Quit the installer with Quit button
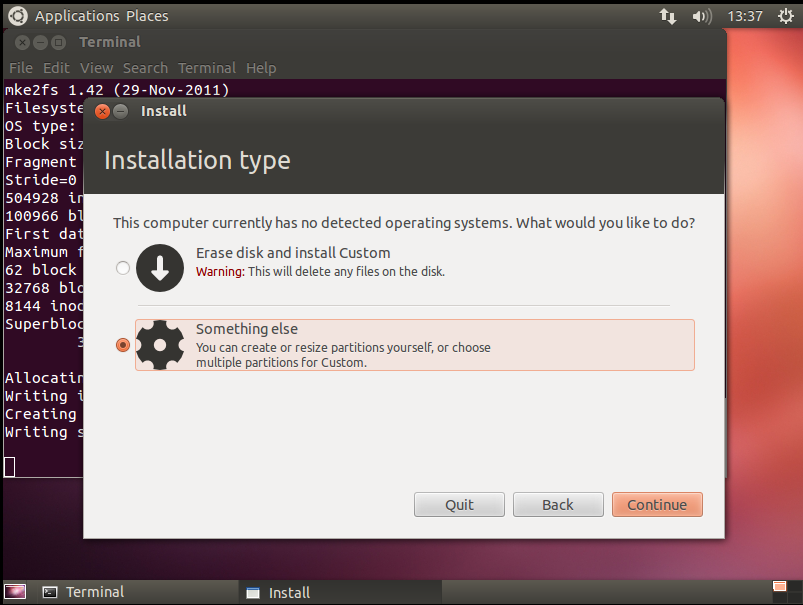 pos(459,504)
